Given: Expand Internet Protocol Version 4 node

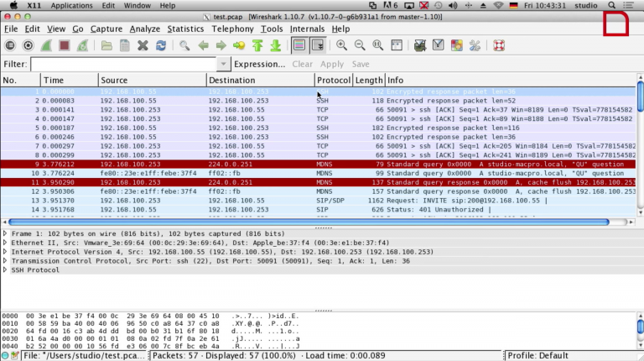Looking at the screenshot, I should click(5, 252).
